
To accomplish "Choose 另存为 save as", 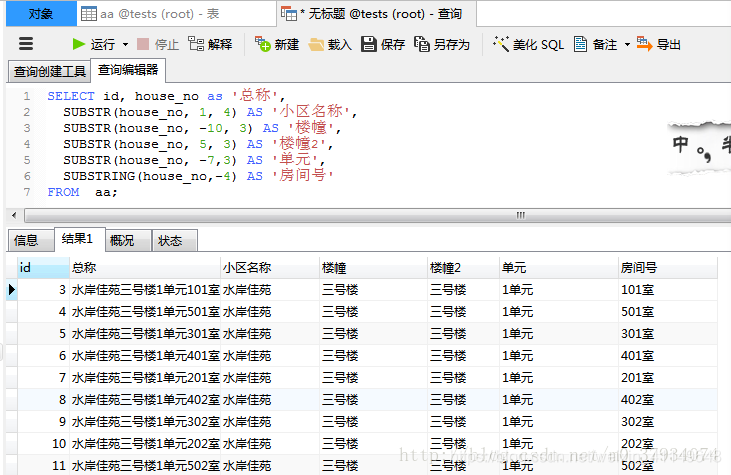I will (x=442, y=44).
